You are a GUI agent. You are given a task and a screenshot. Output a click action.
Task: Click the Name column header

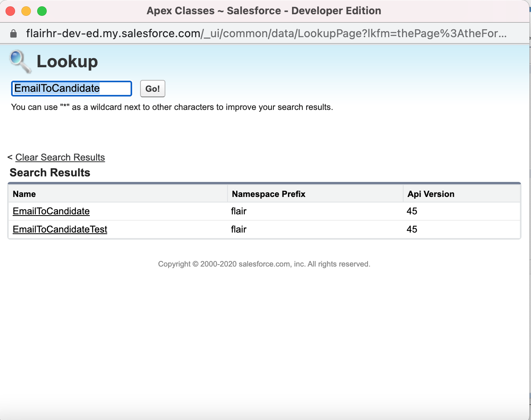[x=24, y=194]
